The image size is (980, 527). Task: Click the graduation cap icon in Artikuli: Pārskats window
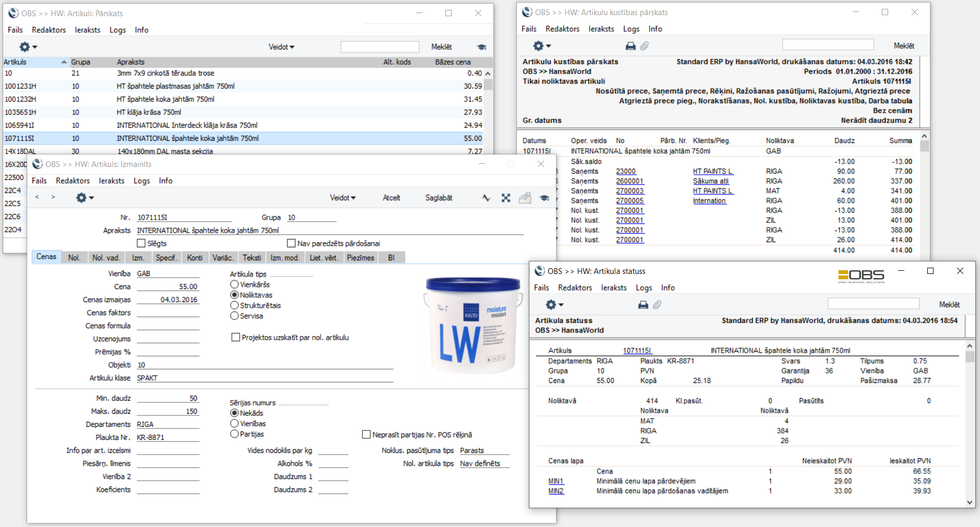(481, 47)
